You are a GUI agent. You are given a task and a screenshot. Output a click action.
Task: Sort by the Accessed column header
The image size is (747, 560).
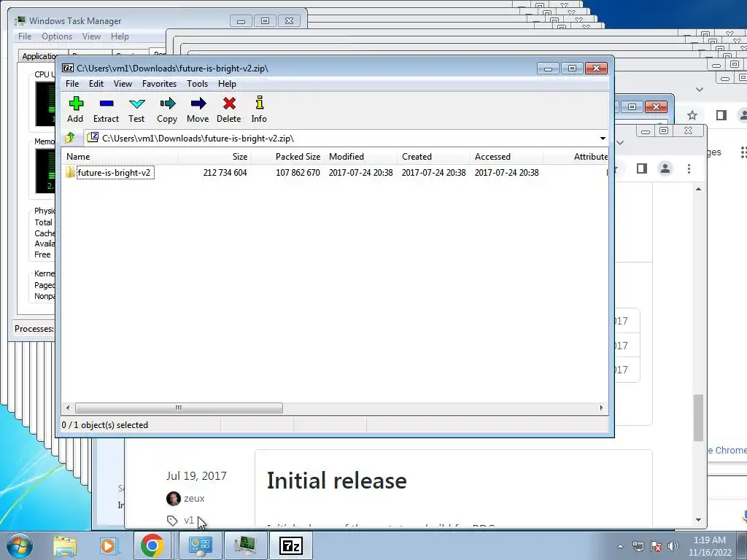(506, 157)
